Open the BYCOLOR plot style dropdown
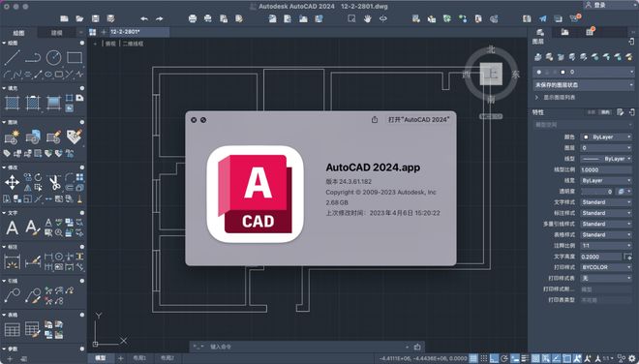Screen dimensions: 639x364 [x=606, y=267]
